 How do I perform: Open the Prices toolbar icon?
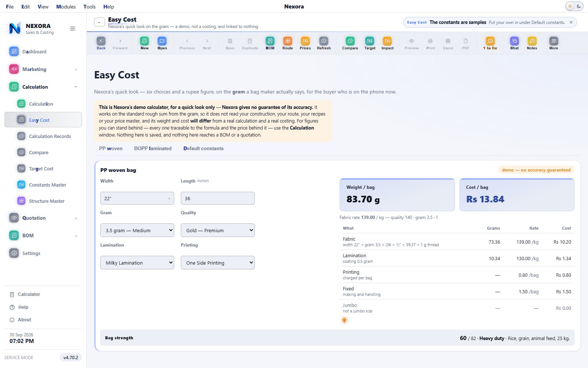pos(305,43)
